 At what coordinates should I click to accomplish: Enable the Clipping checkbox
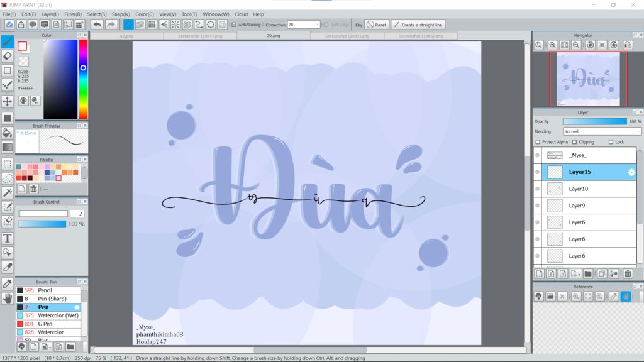[x=575, y=142]
